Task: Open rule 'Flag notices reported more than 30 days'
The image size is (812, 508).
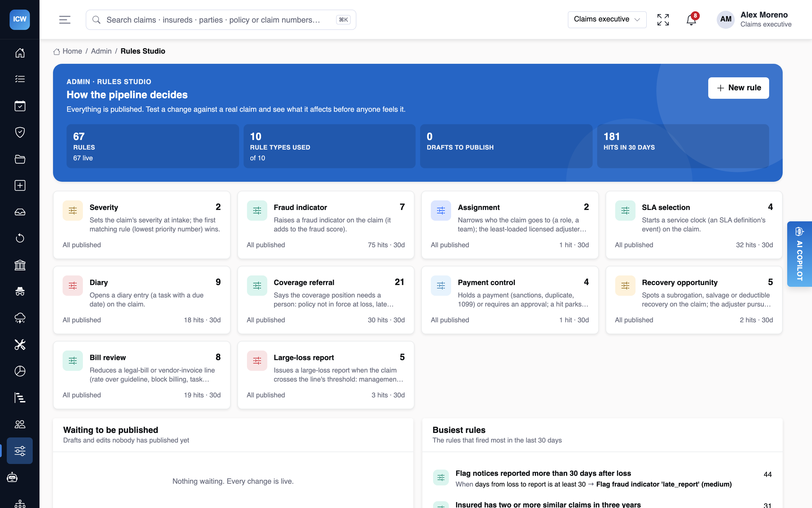Action: [x=602, y=478]
